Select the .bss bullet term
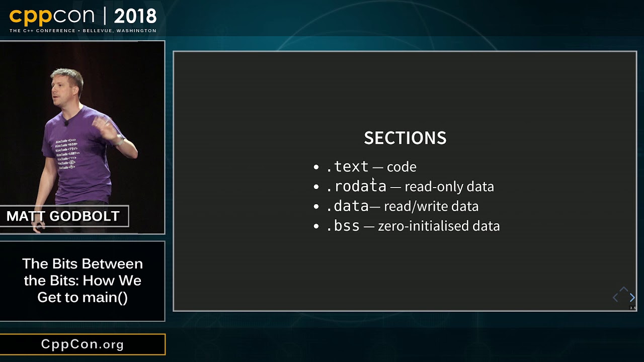Viewport: 644px width, 362px height. 343,226
